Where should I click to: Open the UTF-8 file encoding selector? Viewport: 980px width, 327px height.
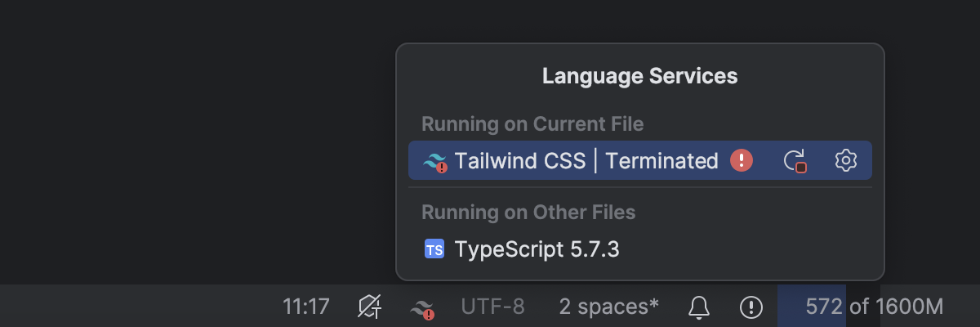[x=492, y=307]
